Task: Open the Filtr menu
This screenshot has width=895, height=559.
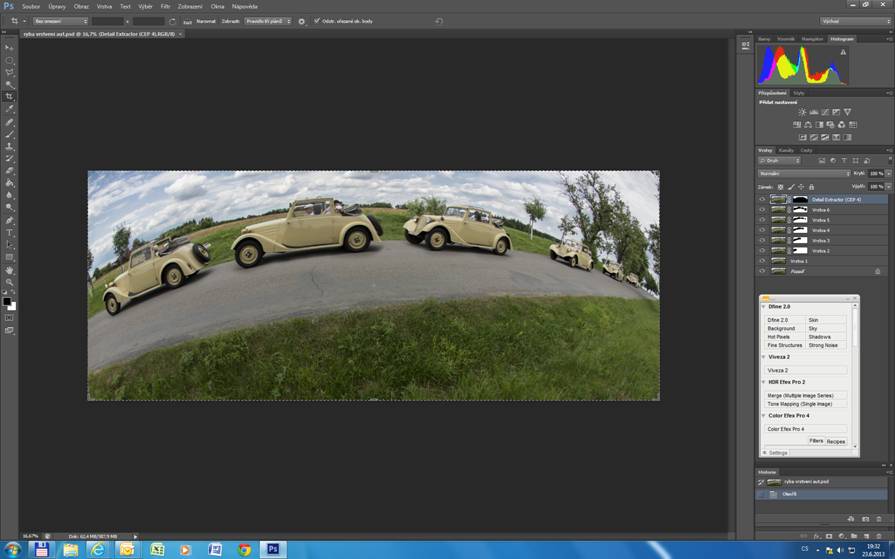Action: tap(166, 6)
